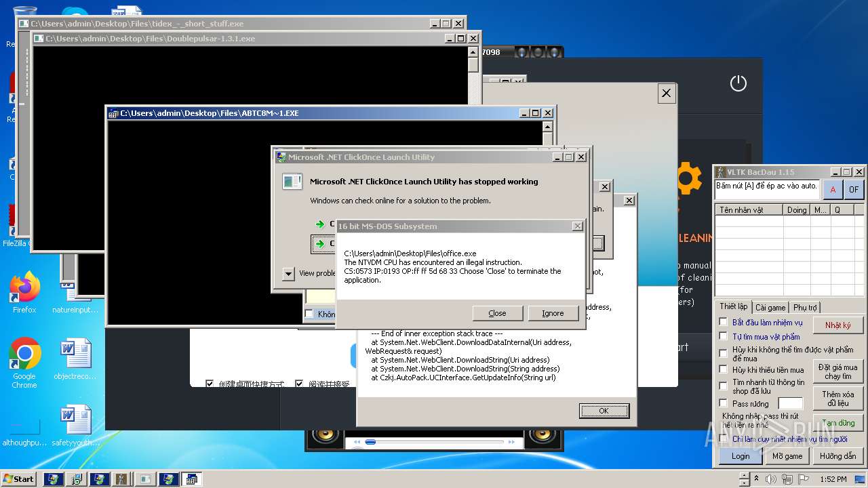
Task: Open Hướng dẫn help button
Action: [x=837, y=456]
